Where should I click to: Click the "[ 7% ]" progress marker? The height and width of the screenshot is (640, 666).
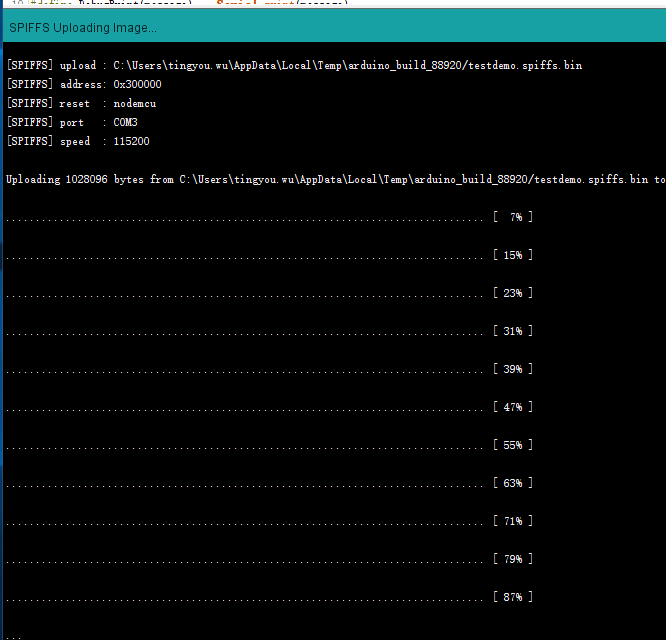[x=513, y=217]
